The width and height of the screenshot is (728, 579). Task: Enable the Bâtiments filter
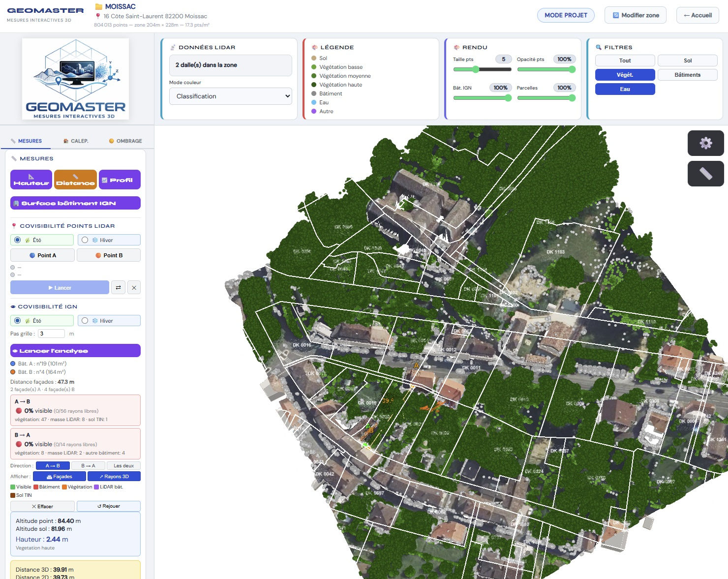click(688, 74)
